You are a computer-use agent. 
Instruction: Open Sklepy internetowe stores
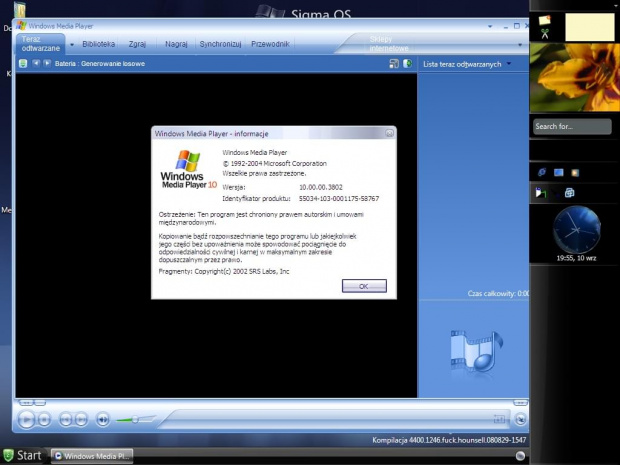389,44
